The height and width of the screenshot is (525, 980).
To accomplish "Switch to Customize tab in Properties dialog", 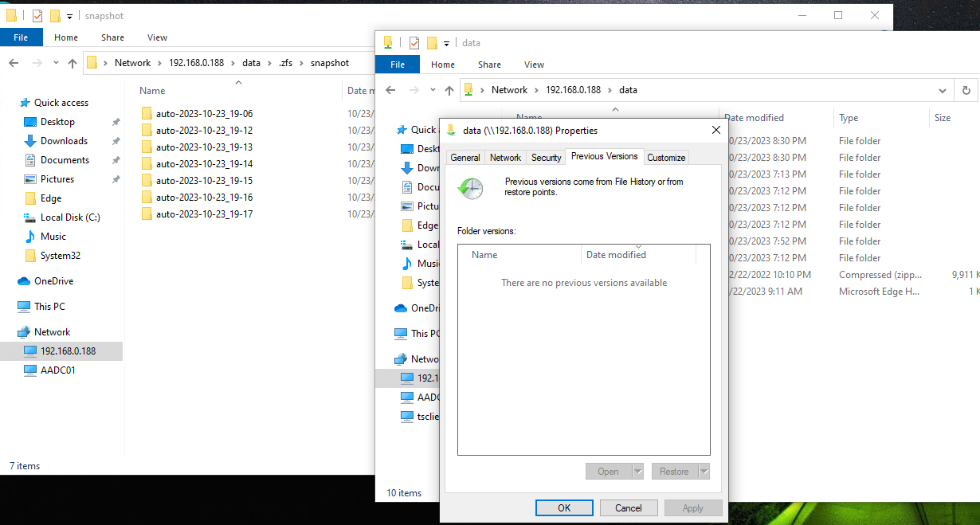I will click(x=666, y=158).
